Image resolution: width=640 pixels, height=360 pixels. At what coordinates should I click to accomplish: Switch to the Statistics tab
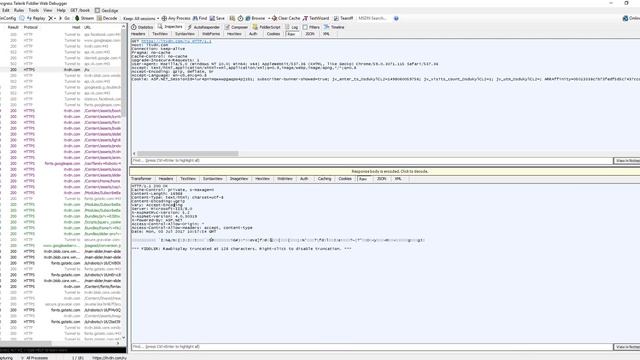tap(142, 27)
